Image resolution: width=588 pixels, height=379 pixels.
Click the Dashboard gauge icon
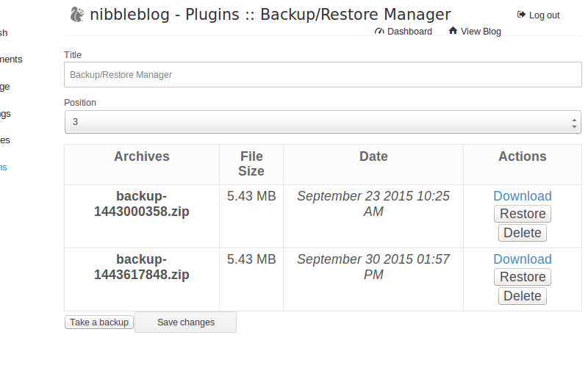(379, 31)
